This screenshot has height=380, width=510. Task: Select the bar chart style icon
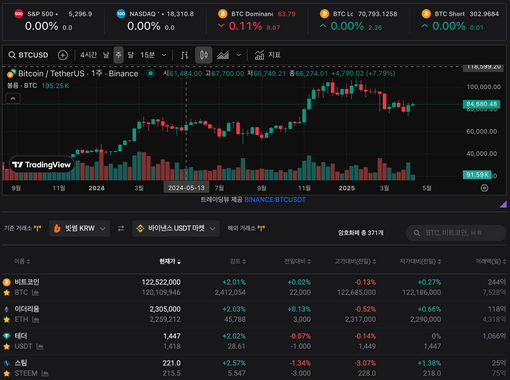[184, 55]
